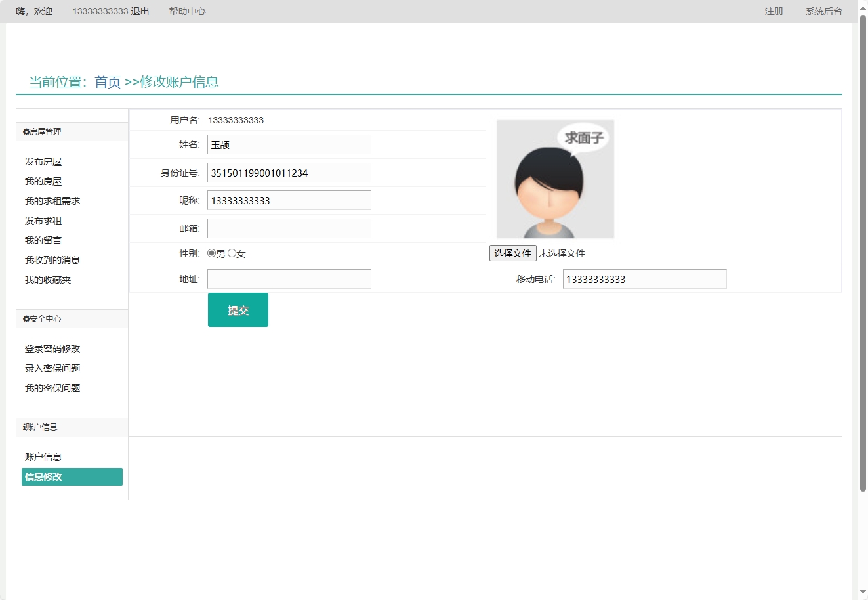
Task: Go to 首页 via the breadcrumb
Action: point(106,83)
